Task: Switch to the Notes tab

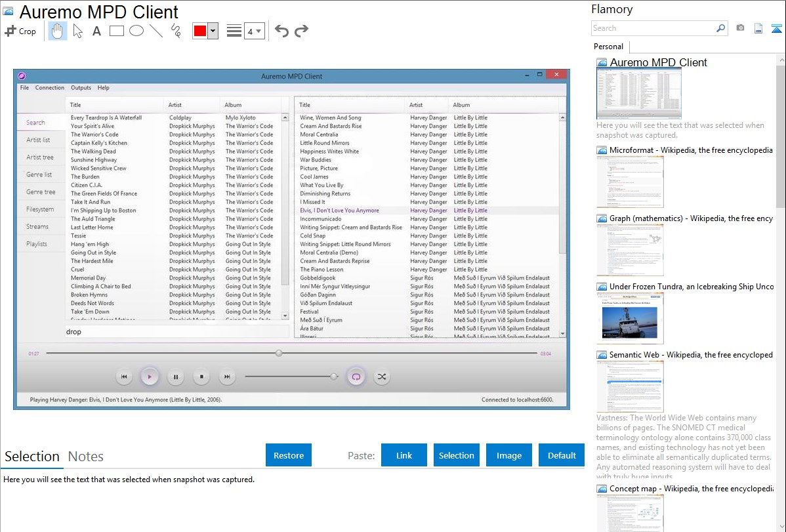Action: tap(86, 457)
